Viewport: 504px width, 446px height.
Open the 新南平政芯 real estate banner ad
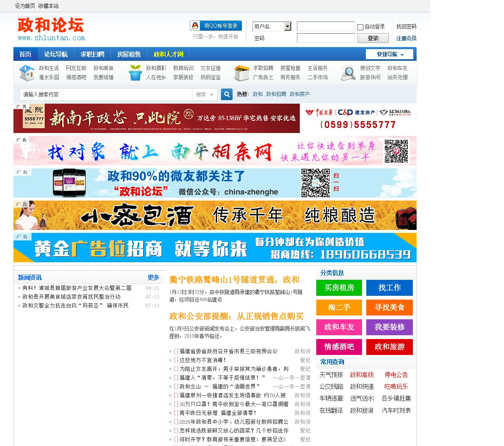tap(215, 118)
